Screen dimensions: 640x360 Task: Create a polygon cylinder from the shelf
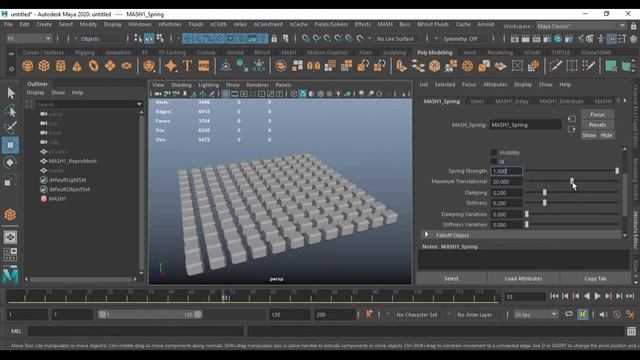[60, 66]
